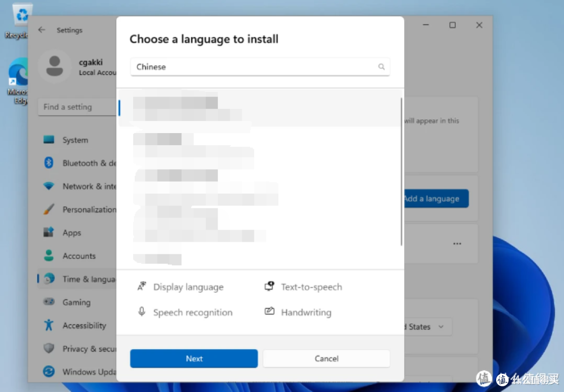Open Bluetooth icon in Settings sidebar
The image size is (564, 392).
[49, 162]
